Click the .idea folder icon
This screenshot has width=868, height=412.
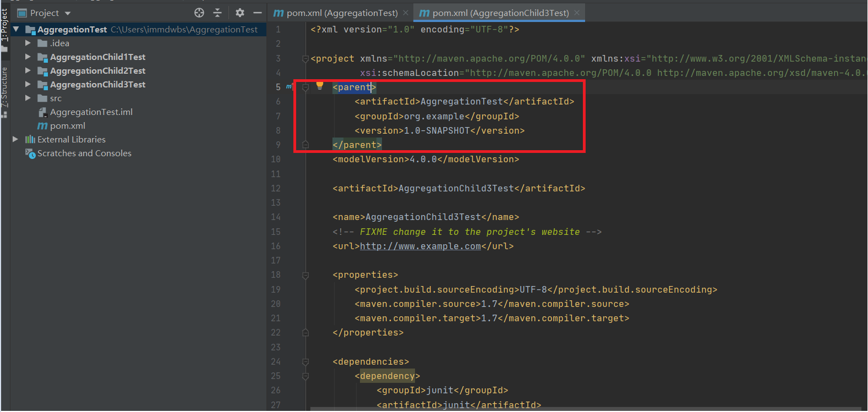pyautogui.click(x=42, y=43)
